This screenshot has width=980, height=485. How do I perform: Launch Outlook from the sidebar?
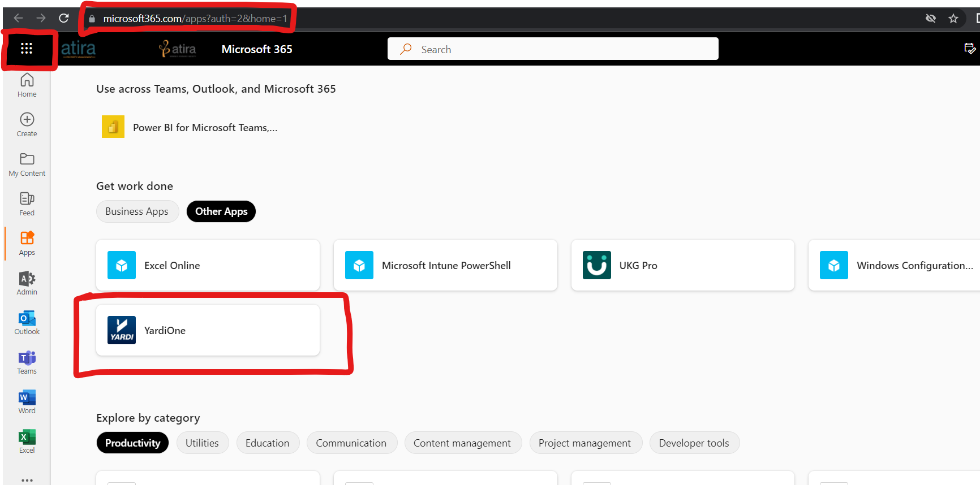(x=27, y=323)
